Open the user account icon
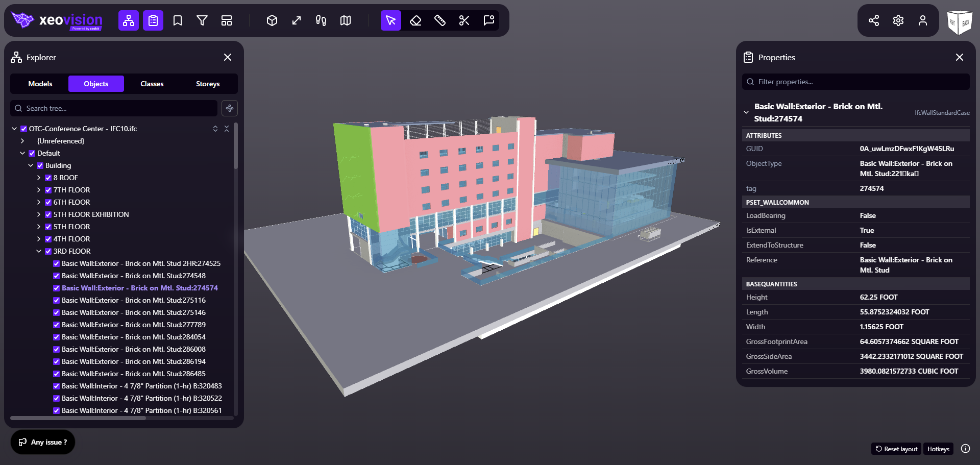Screen dimensions: 980x465 [x=923, y=20]
